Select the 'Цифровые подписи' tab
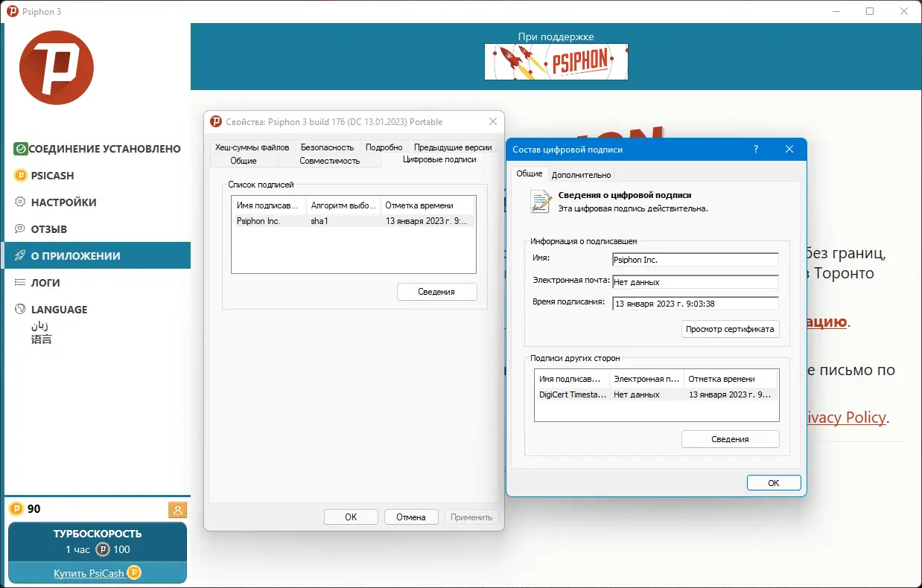Viewport: 922px width, 588px height. 439,159
